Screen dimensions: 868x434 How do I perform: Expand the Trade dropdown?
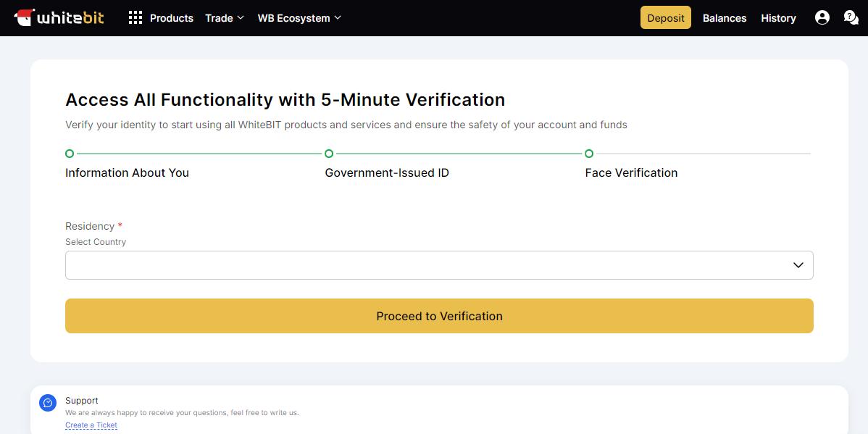coord(224,18)
